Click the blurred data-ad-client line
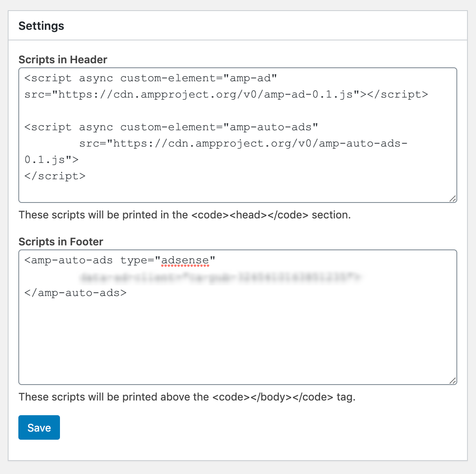 click(x=220, y=277)
